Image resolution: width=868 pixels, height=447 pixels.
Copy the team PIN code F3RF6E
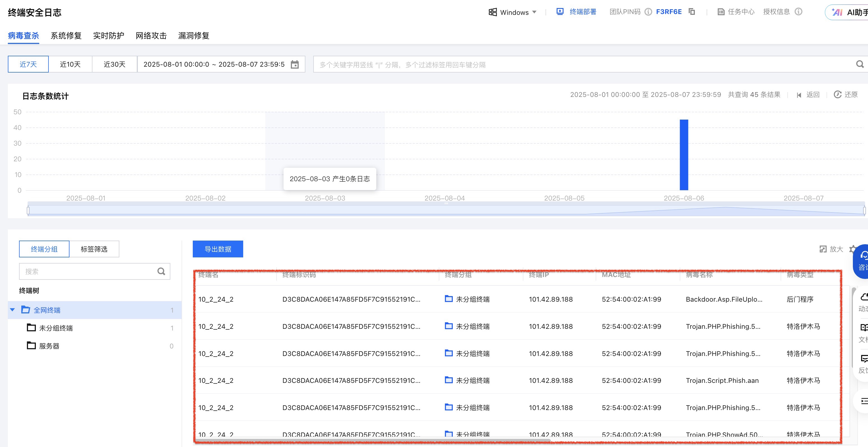692,12
